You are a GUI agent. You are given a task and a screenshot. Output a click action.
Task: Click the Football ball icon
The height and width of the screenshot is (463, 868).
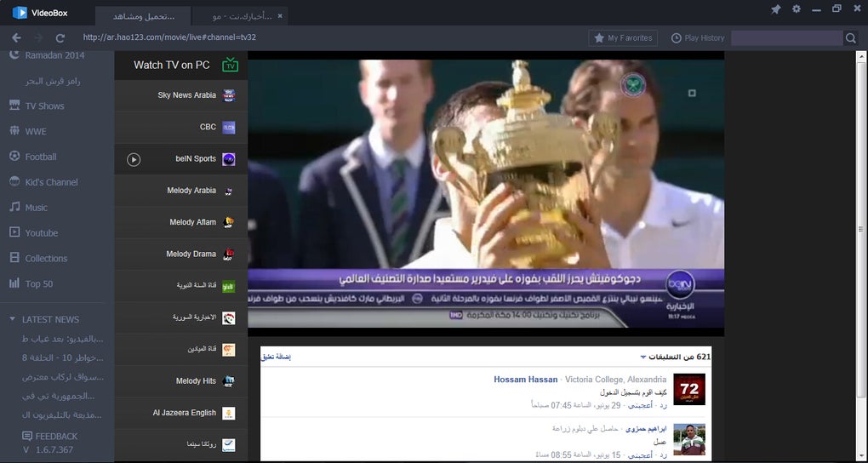[14, 157]
